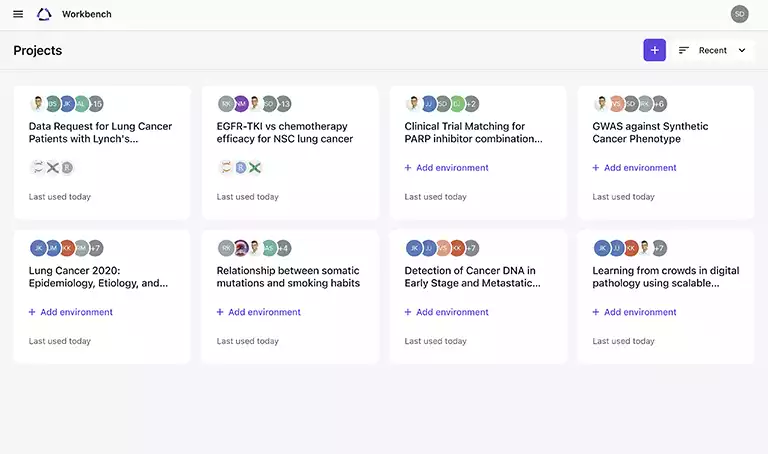Screen dimensions: 768x454
Task: Click the Workbench title in header
Action: tap(86, 14)
